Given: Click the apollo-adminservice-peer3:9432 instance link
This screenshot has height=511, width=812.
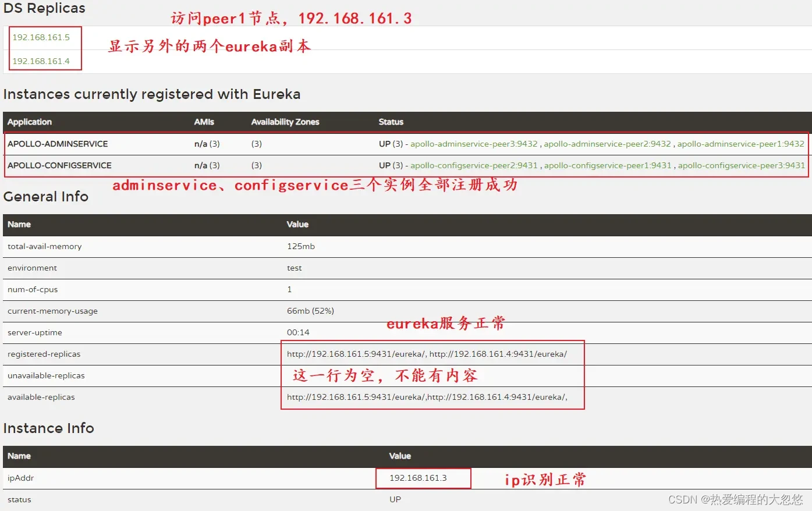Looking at the screenshot, I should (474, 144).
